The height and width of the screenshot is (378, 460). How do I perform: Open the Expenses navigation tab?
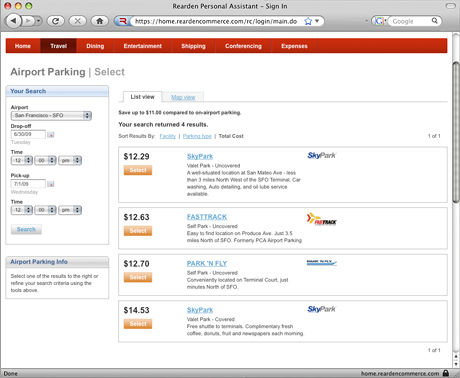[x=294, y=46]
